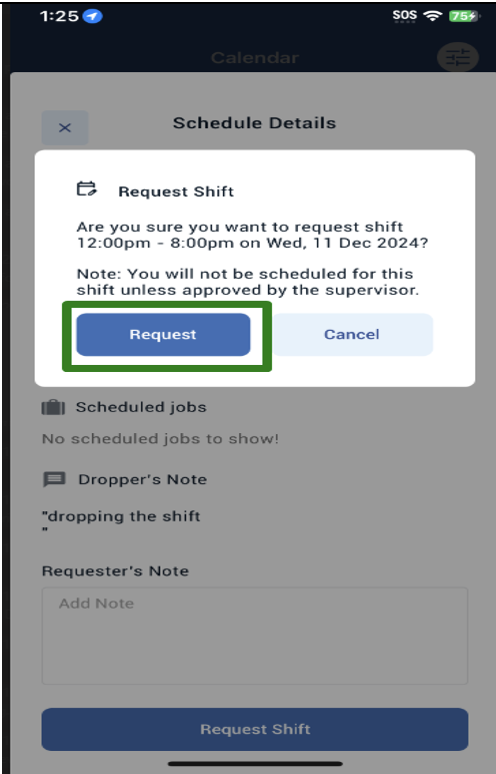Open the calendar filter settings icon
Image resolution: width=496 pixels, height=774 pixels.
458,57
